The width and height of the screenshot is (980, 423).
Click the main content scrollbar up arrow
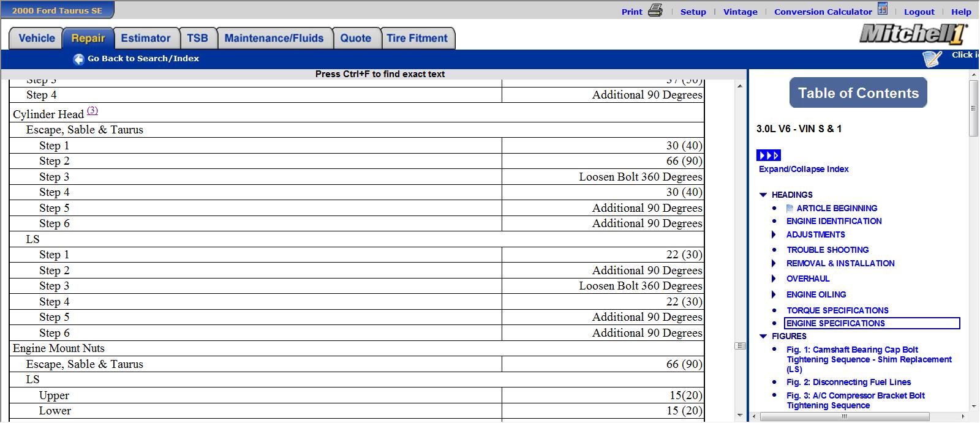[740, 86]
